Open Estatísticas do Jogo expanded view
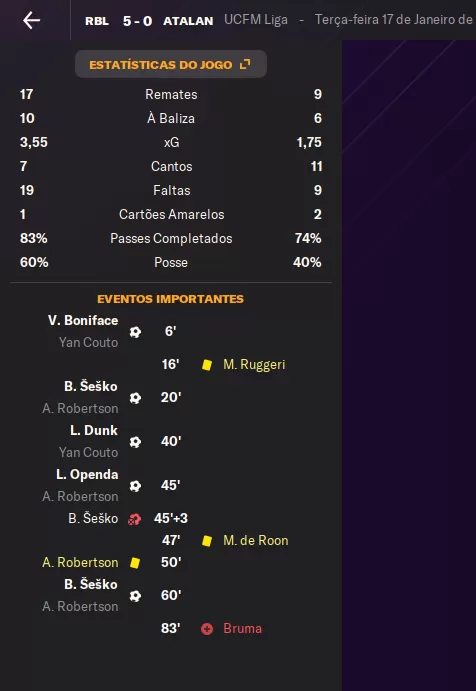476x691 pixels. coord(171,64)
